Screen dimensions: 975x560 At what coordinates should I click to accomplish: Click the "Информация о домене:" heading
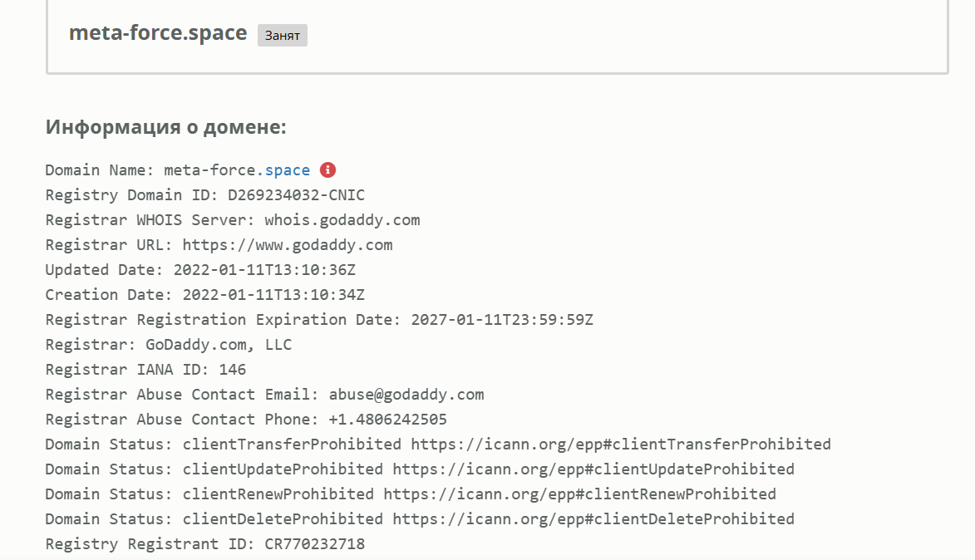165,127
